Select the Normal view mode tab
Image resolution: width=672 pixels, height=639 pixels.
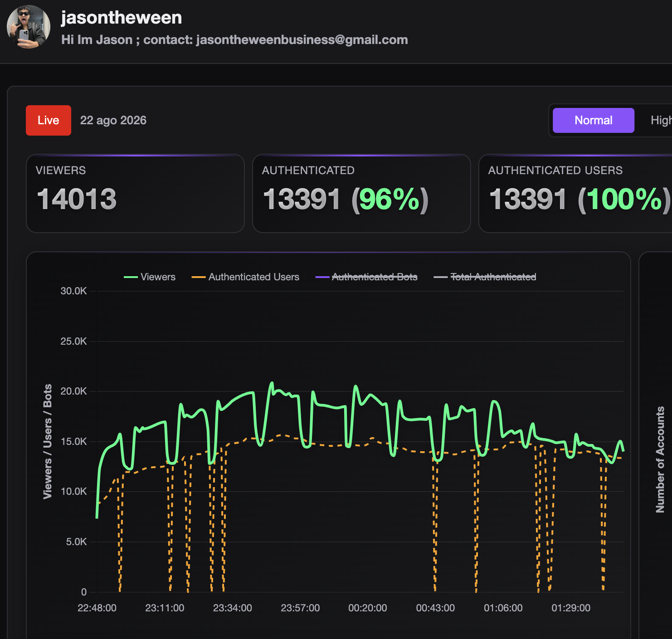pos(593,120)
